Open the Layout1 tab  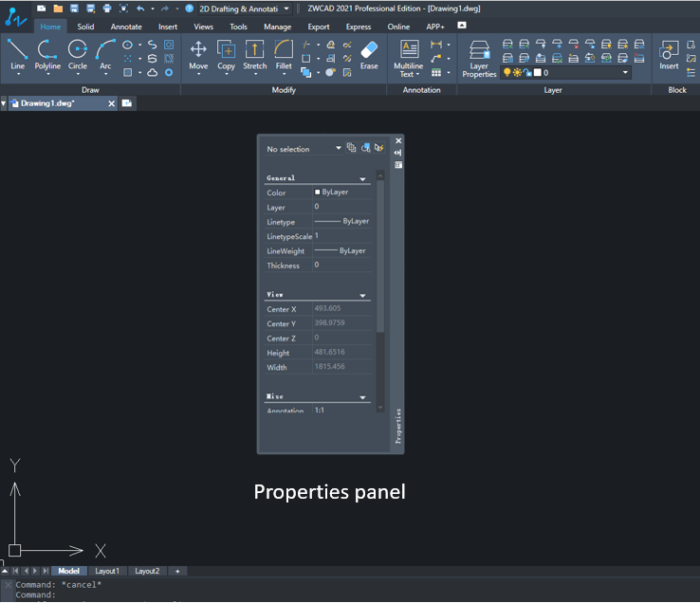pos(106,571)
